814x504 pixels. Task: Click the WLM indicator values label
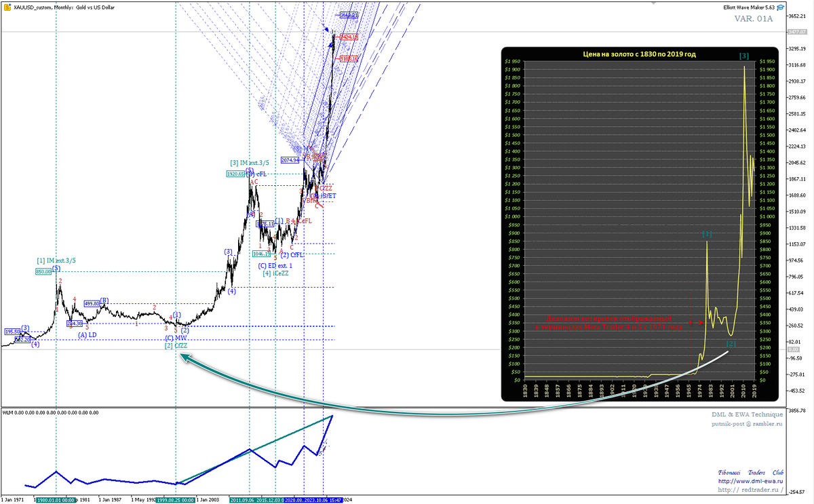[x=51, y=412]
